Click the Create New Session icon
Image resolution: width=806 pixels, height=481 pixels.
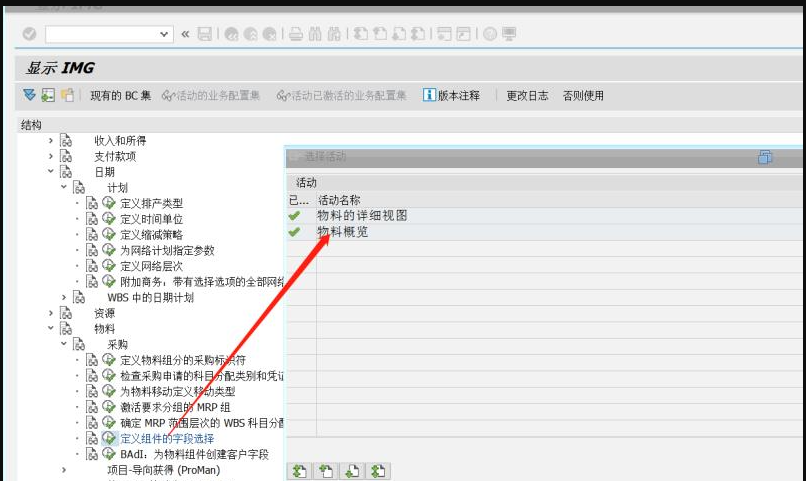point(444,34)
